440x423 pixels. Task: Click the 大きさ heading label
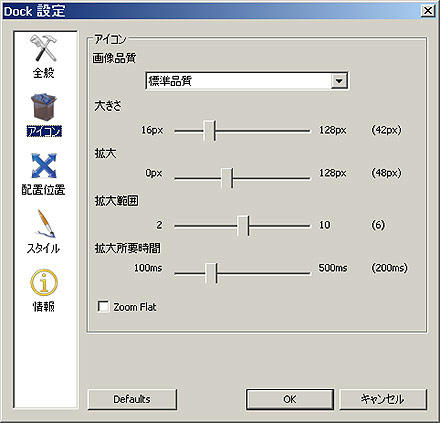point(108,106)
